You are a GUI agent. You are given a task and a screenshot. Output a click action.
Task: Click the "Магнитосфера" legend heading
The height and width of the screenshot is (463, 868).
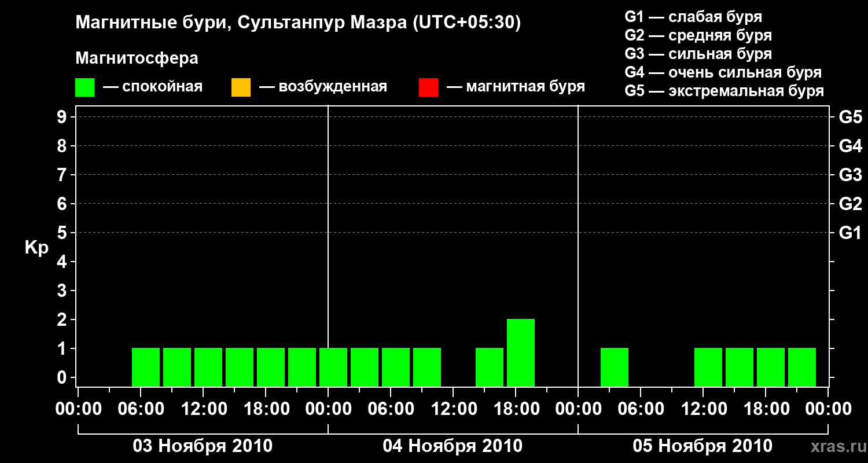(x=137, y=58)
